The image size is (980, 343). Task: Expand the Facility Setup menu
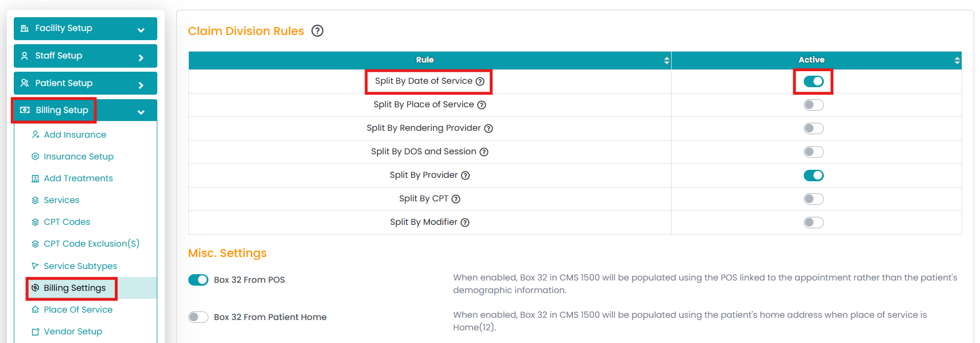86,29
